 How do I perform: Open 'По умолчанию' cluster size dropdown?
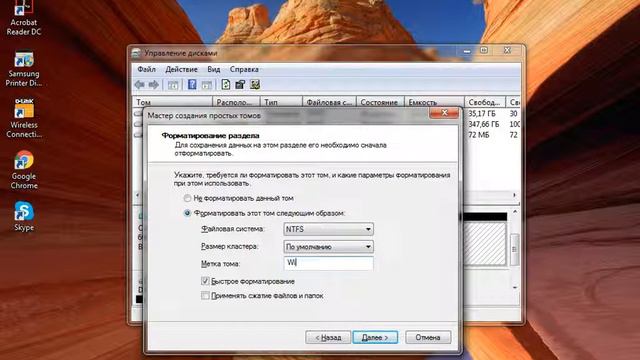[x=328, y=247]
